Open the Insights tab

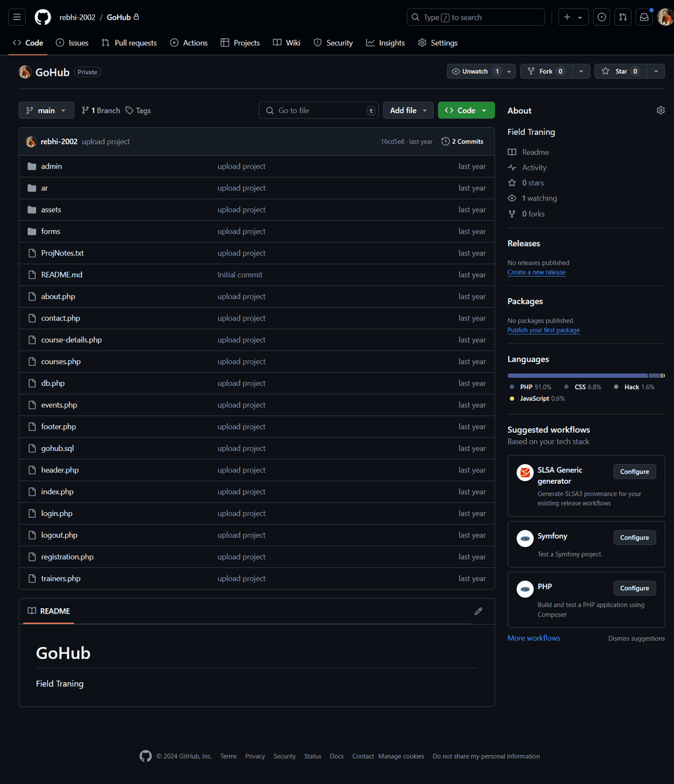pyautogui.click(x=385, y=43)
